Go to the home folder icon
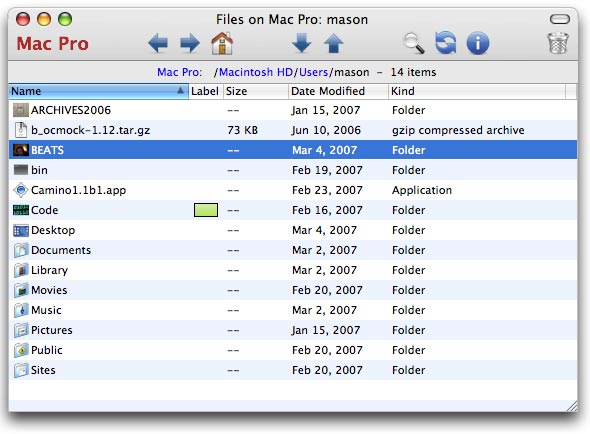Image resolution: width=590 pixels, height=434 pixels. [x=222, y=43]
